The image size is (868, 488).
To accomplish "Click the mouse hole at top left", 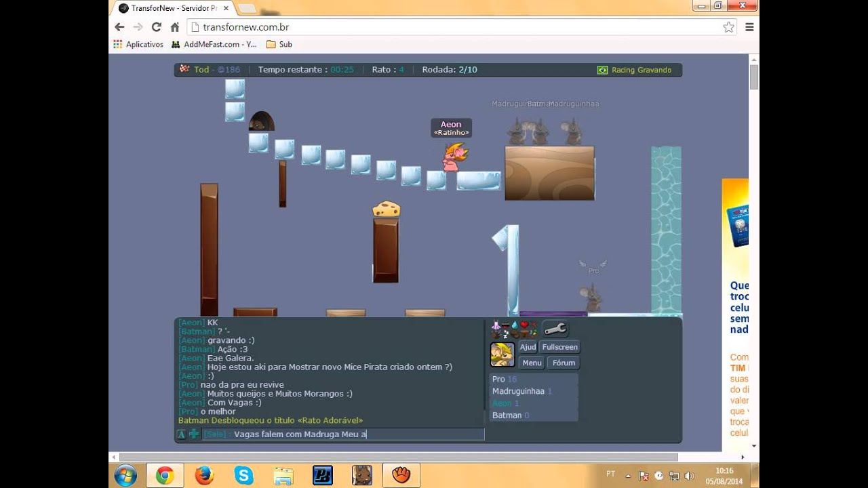I will [x=261, y=121].
